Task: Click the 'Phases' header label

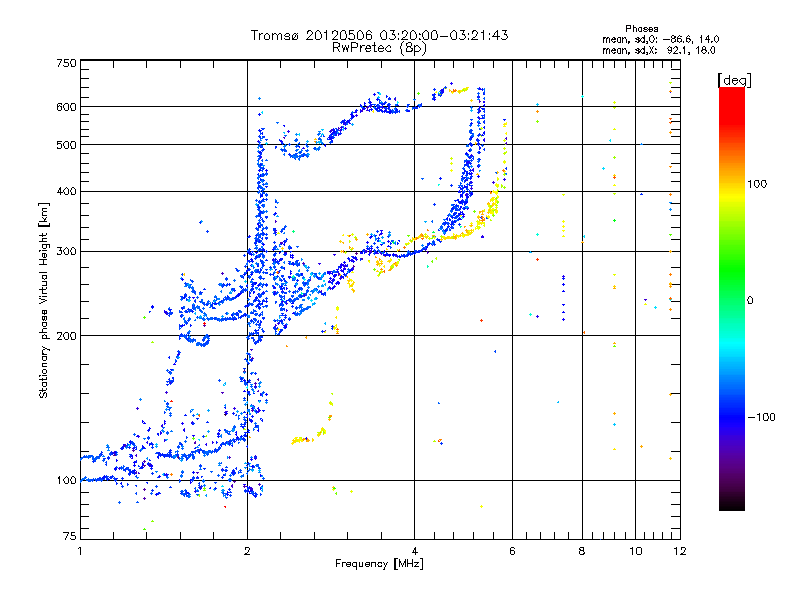Action: (x=642, y=29)
